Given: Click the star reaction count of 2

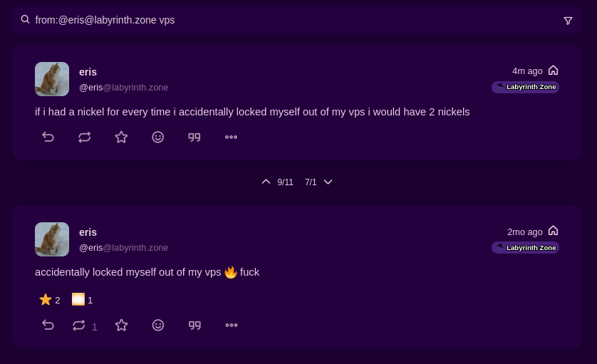Looking at the screenshot, I should coord(50,300).
